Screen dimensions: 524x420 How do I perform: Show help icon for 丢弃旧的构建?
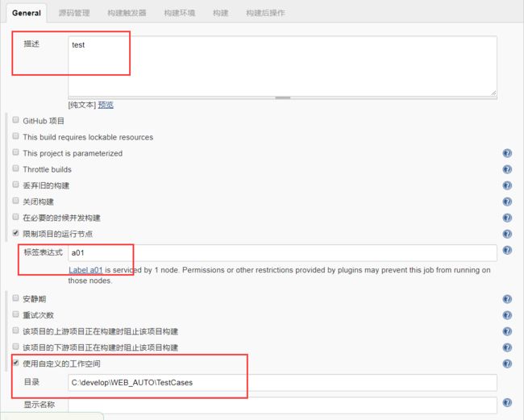(x=507, y=185)
